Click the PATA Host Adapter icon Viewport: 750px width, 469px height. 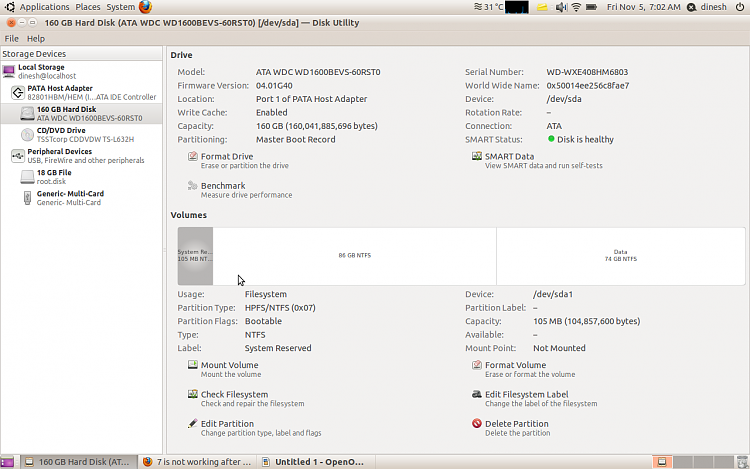[18, 92]
